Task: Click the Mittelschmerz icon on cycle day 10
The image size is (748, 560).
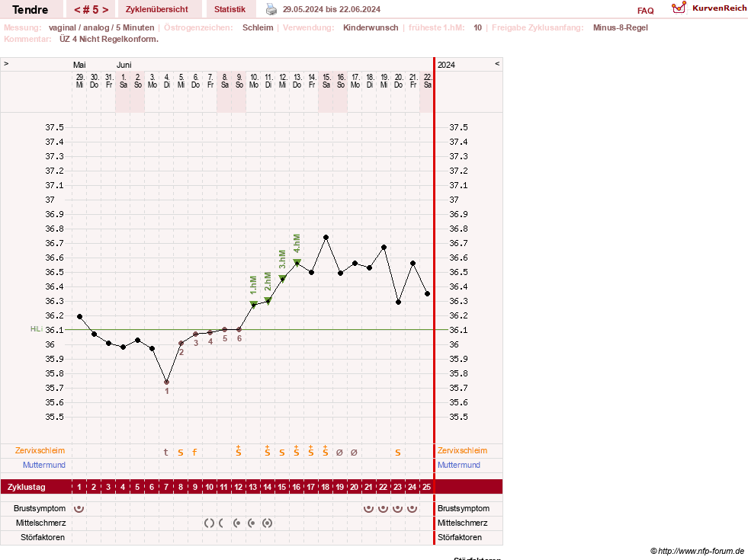Action: tap(209, 523)
